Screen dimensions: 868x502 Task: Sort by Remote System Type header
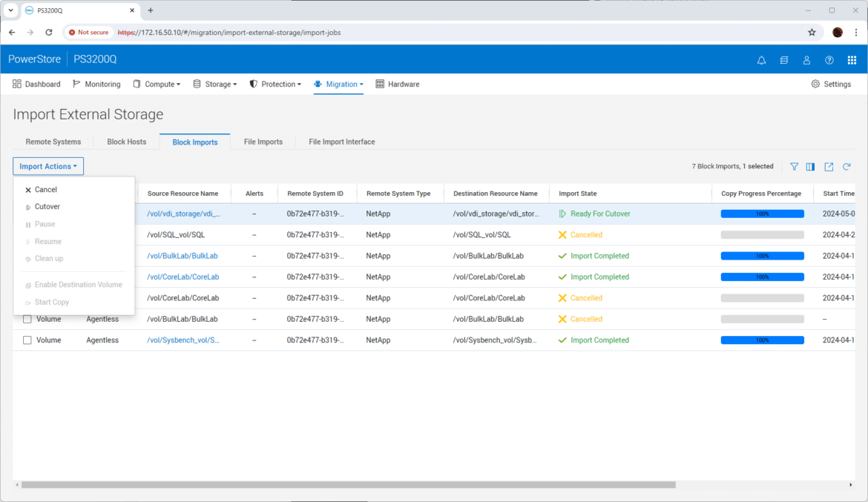pos(398,194)
